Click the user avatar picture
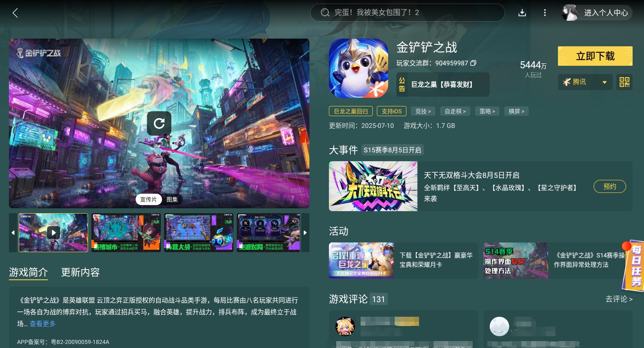This screenshot has width=644, height=348. coord(571,13)
